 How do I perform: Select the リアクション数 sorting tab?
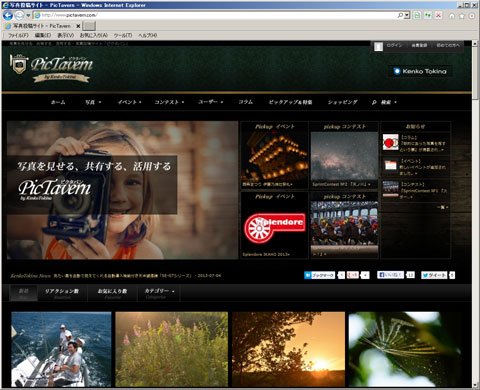(x=62, y=292)
